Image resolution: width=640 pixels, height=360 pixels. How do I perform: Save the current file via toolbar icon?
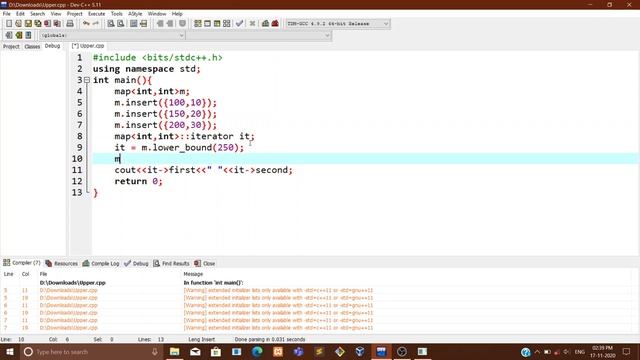(x=28, y=24)
